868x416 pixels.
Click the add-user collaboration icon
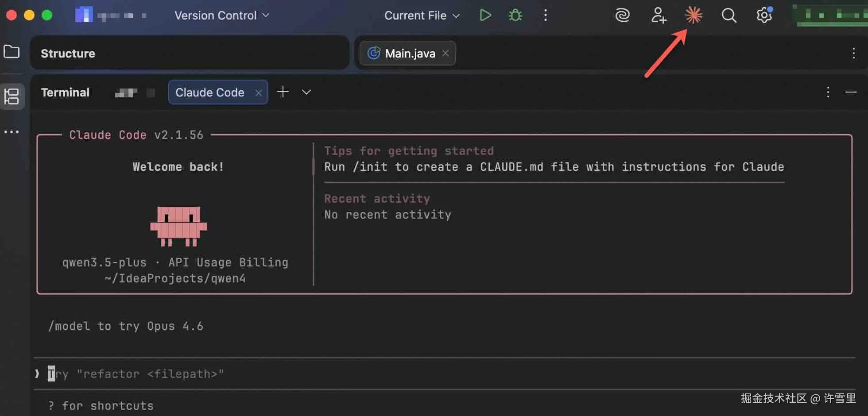pyautogui.click(x=659, y=15)
